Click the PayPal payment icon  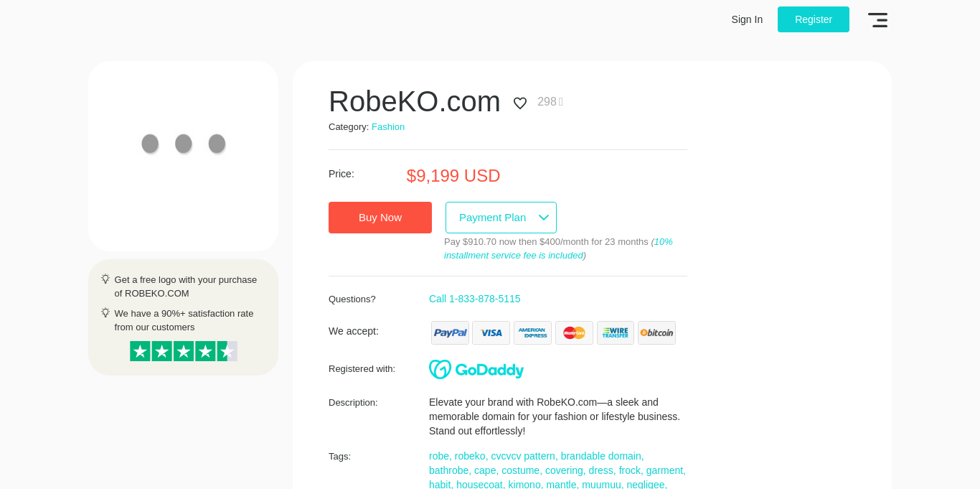pyautogui.click(x=450, y=333)
